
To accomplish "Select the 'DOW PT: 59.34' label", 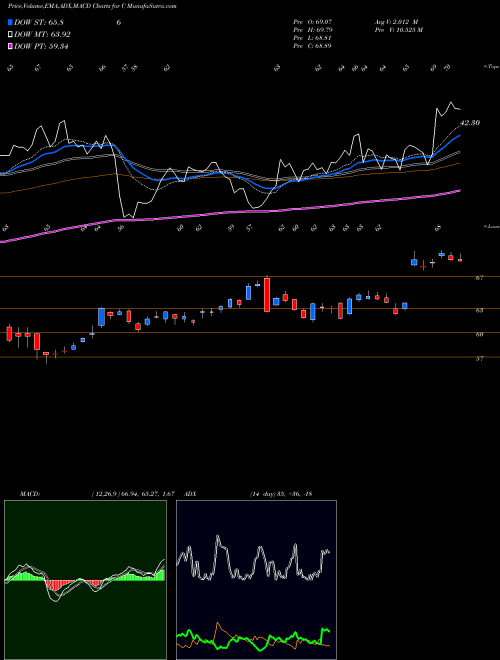I will point(41,46).
